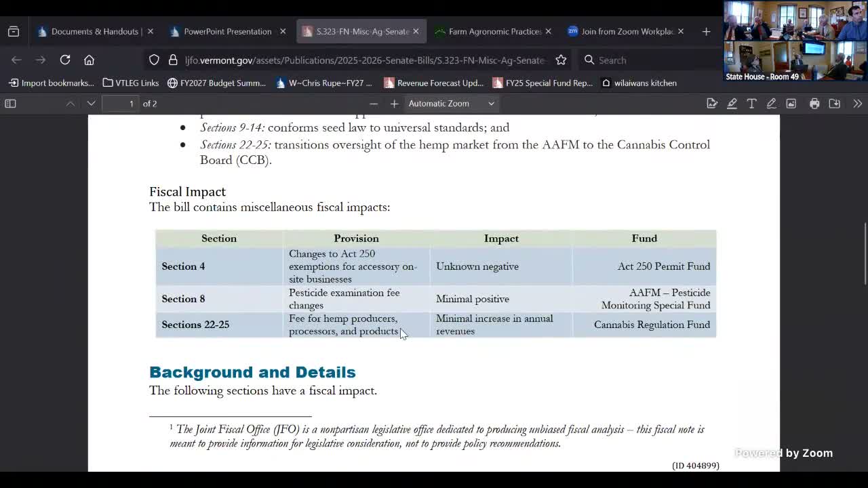This screenshot has width=868, height=488.
Task: Click Import bookmarks in bookmarks bar
Action: pos(52,83)
